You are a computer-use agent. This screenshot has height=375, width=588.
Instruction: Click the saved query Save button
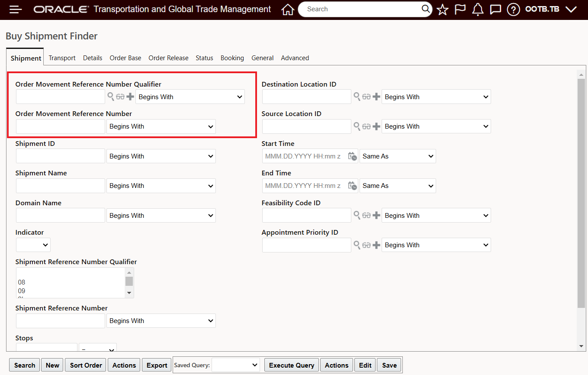[x=389, y=365]
